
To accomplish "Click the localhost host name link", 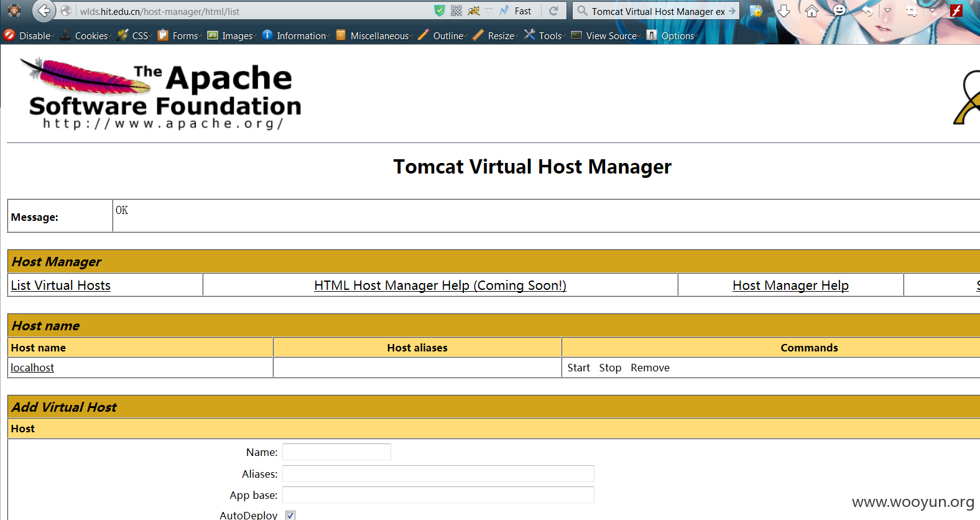I will [32, 368].
